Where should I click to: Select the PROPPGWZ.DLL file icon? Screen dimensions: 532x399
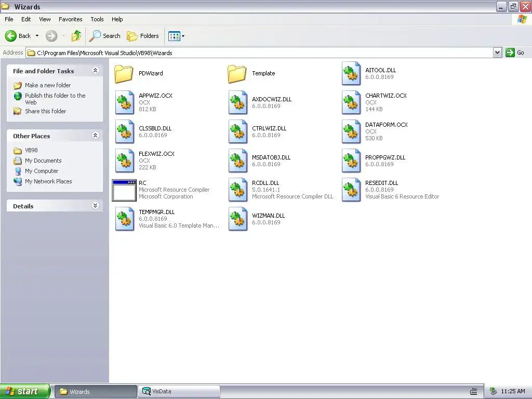point(351,161)
